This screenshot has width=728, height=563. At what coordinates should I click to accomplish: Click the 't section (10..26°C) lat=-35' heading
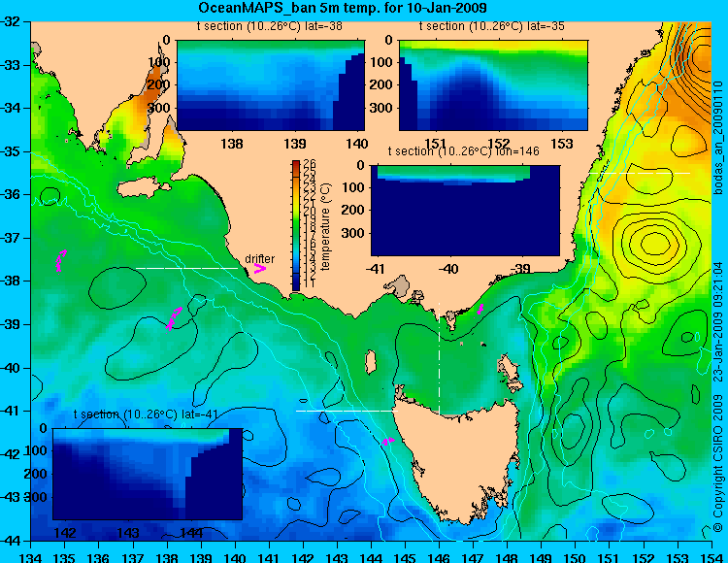tap(492, 26)
